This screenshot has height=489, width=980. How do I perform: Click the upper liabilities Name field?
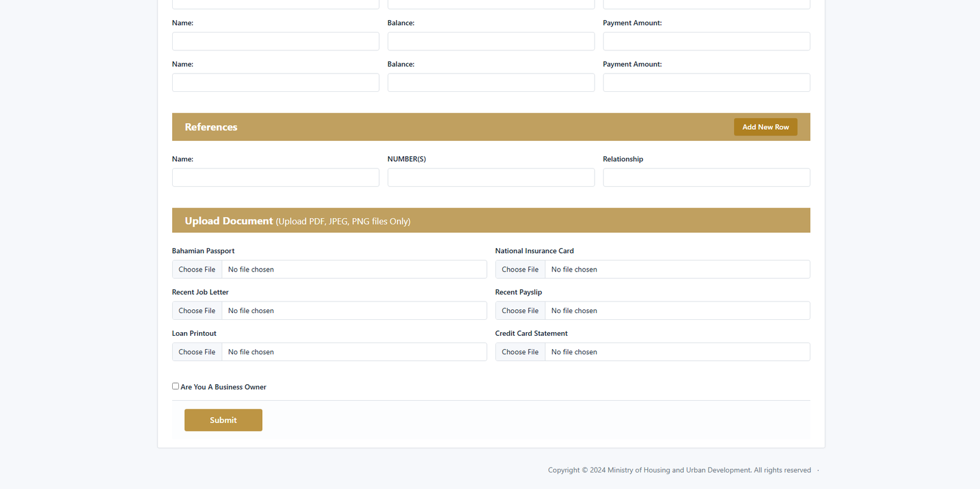pyautogui.click(x=276, y=42)
